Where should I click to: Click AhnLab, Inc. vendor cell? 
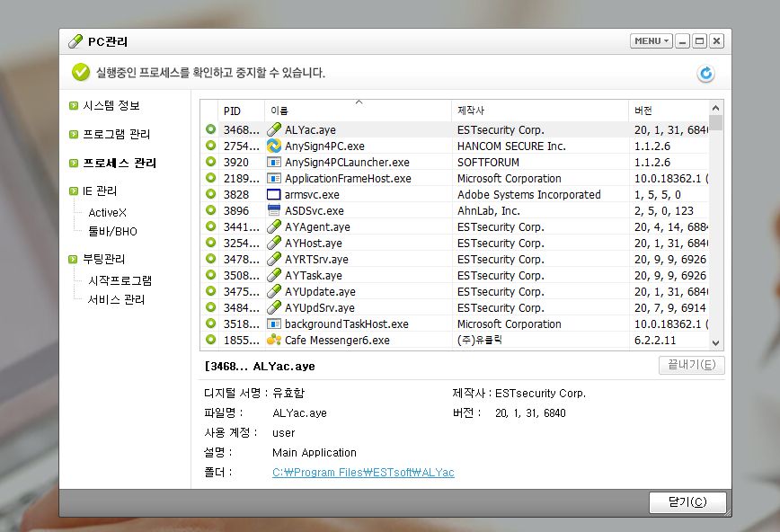489,211
